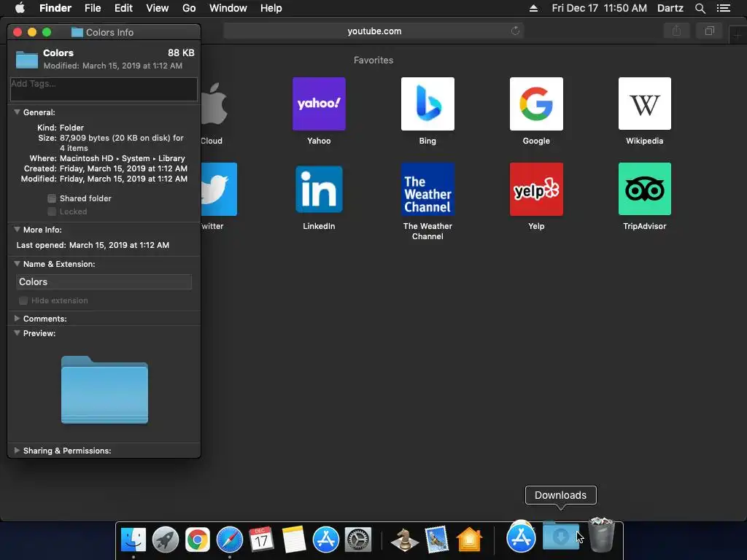747x560 pixels.
Task: Open System Preferences gear icon
Action: (x=357, y=540)
